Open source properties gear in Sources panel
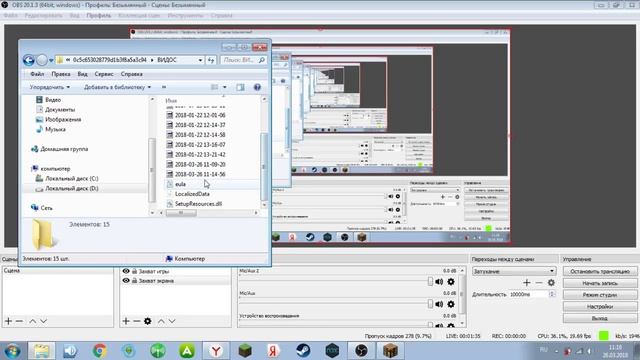The width and height of the screenshot is (640, 360). (x=148, y=321)
